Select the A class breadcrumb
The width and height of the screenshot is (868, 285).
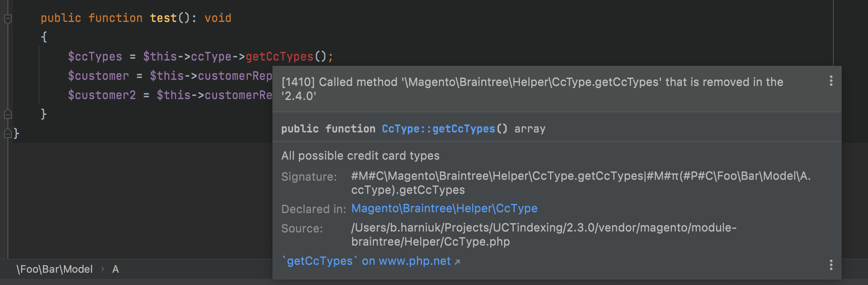(x=115, y=269)
